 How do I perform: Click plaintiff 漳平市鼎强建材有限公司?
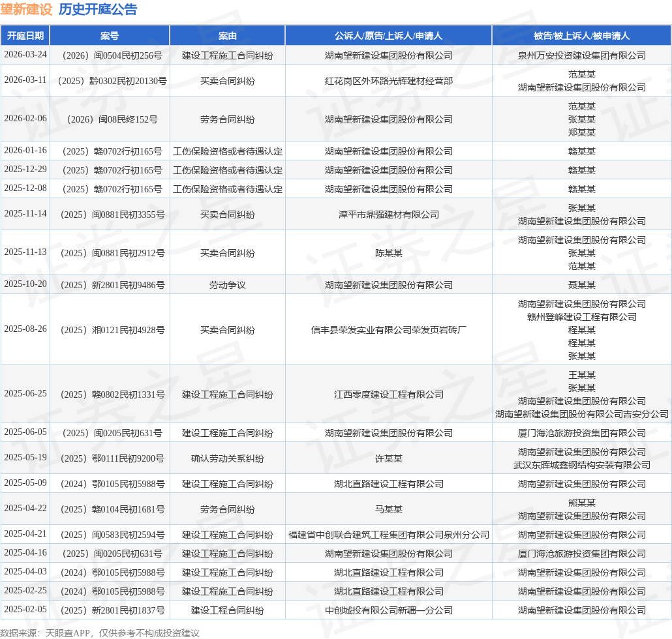point(388,215)
